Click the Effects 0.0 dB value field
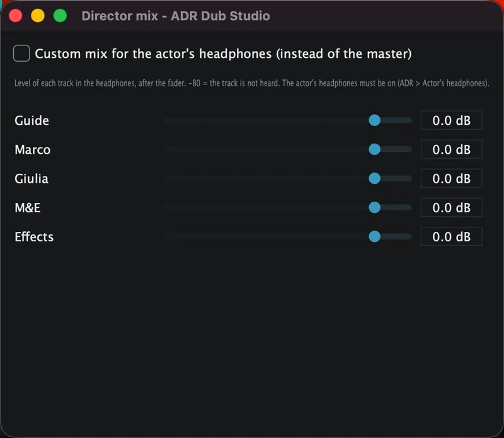The width and height of the screenshot is (504, 438). click(x=451, y=237)
